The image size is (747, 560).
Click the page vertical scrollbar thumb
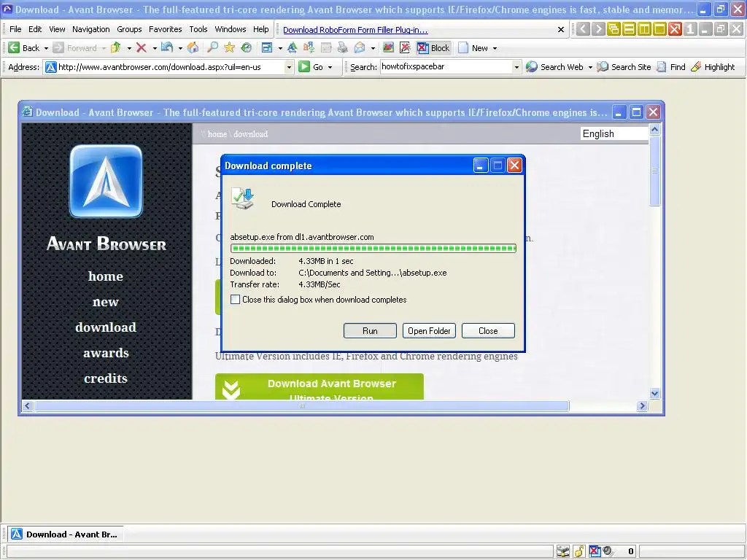[x=654, y=171]
